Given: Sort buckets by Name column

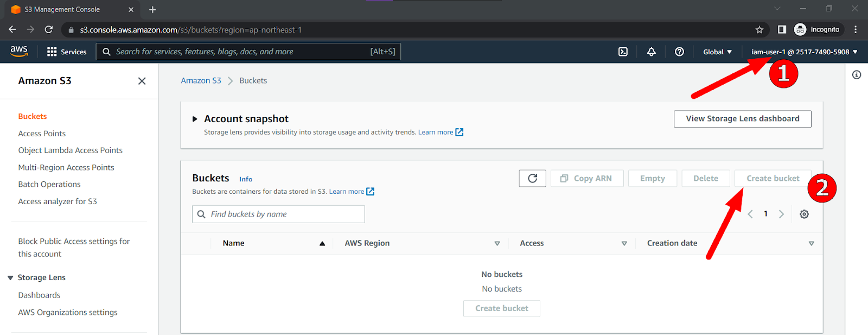Looking at the screenshot, I should coord(322,243).
